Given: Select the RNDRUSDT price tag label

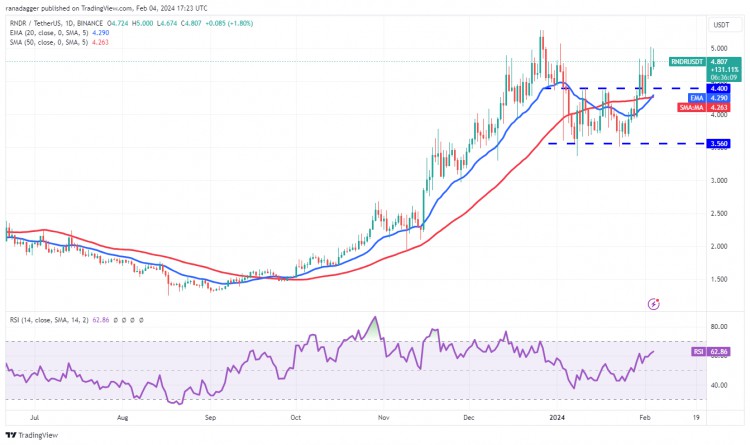Looking at the screenshot, I should pyautogui.click(x=687, y=62).
